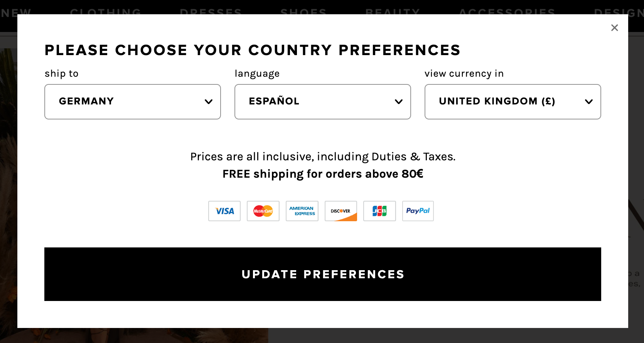The width and height of the screenshot is (644, 343).
Task: Click the Discover card icon
Action: click(x=341, y=211)
